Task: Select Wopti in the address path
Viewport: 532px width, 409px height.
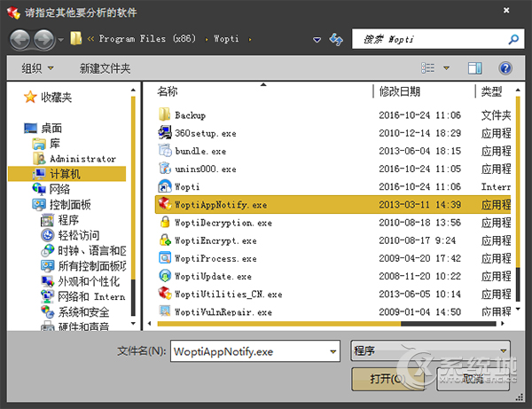Action: coord(226,39)
